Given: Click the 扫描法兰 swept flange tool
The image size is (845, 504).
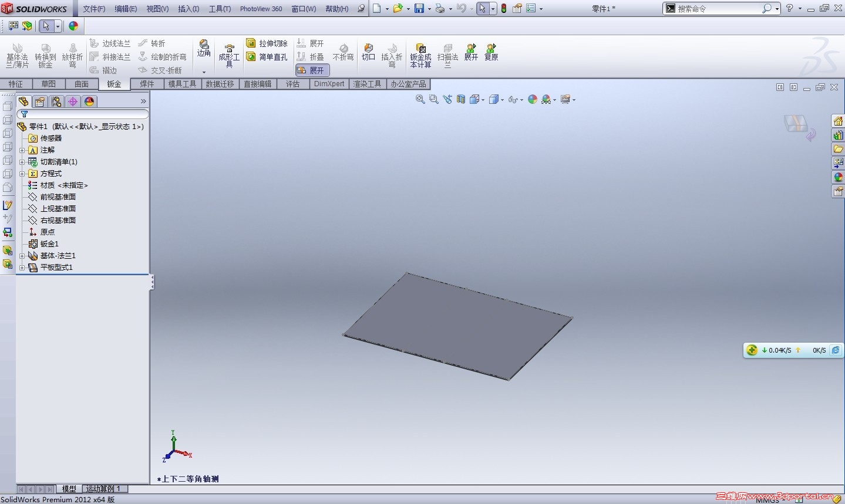Looking at the screenshot, I should click(x=447, y=55).
